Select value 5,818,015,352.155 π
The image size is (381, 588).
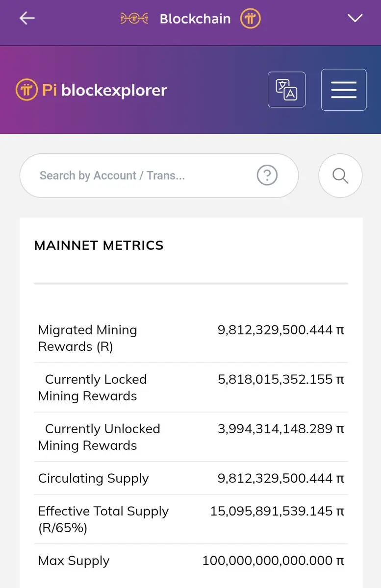click(x=281, y=379)
